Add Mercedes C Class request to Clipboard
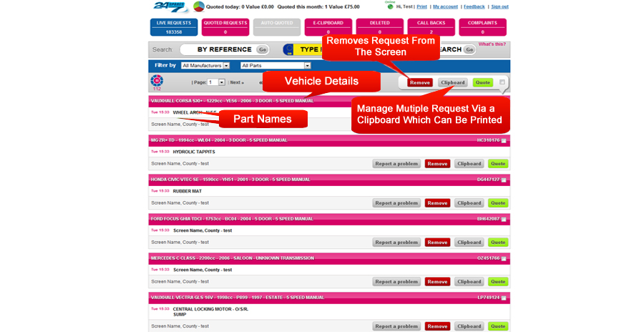 (x=469, y=282)
